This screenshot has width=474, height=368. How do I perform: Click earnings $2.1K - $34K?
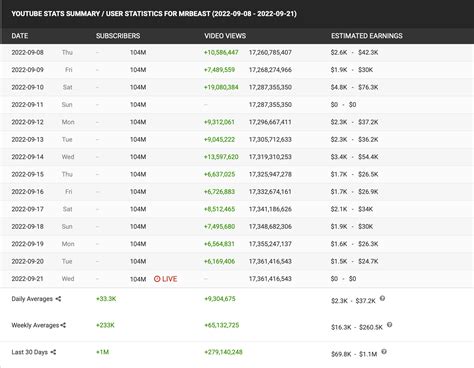coord(352,209)
